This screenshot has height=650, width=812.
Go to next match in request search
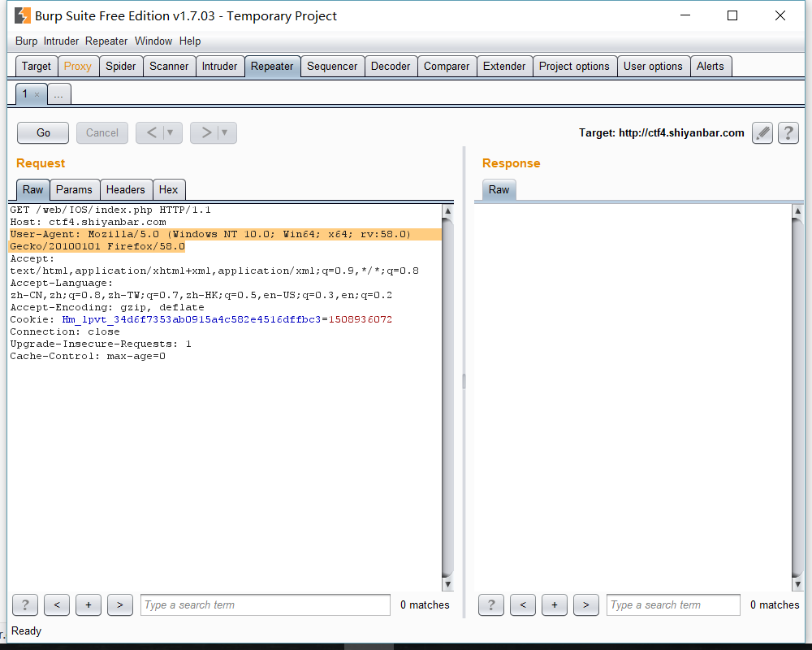click(120, 604)
